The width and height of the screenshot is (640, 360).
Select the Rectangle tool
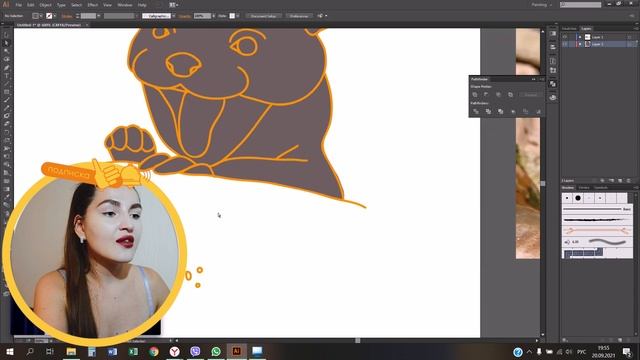coord(6,92)
